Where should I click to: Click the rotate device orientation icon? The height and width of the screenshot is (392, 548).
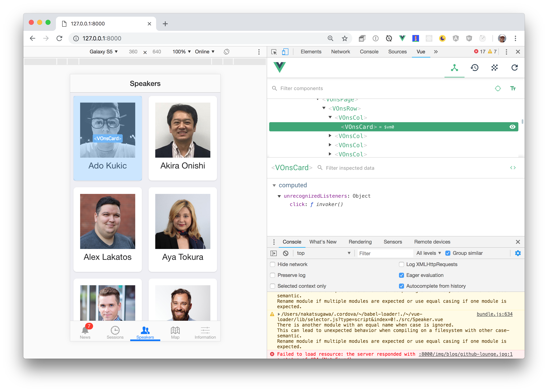pyautogui.click(x=227, y=52)
